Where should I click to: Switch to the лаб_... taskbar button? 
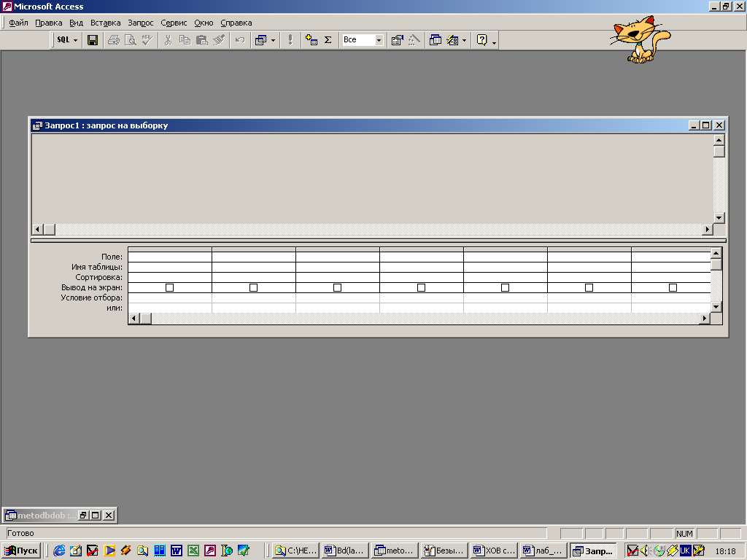pyautogui.click(x=544, y=551)
